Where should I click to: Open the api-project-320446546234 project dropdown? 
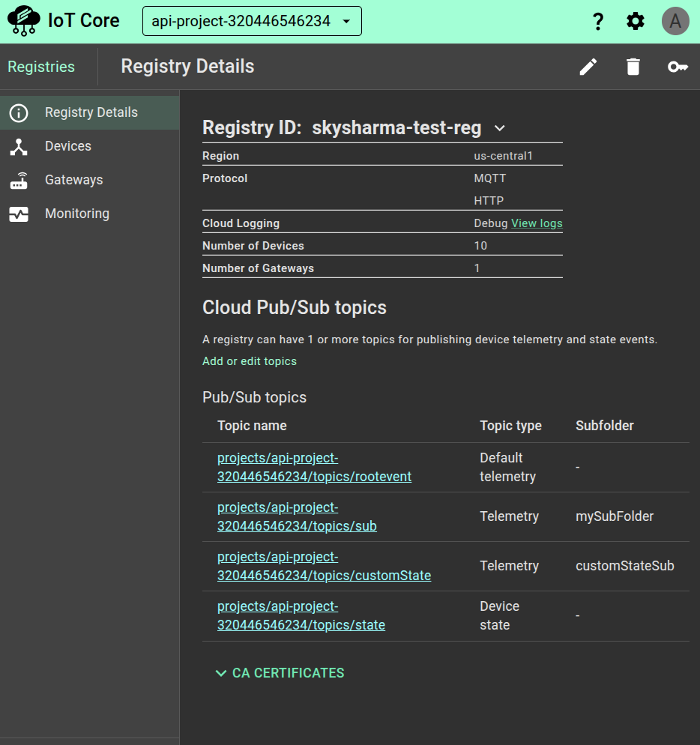(252, 21)
